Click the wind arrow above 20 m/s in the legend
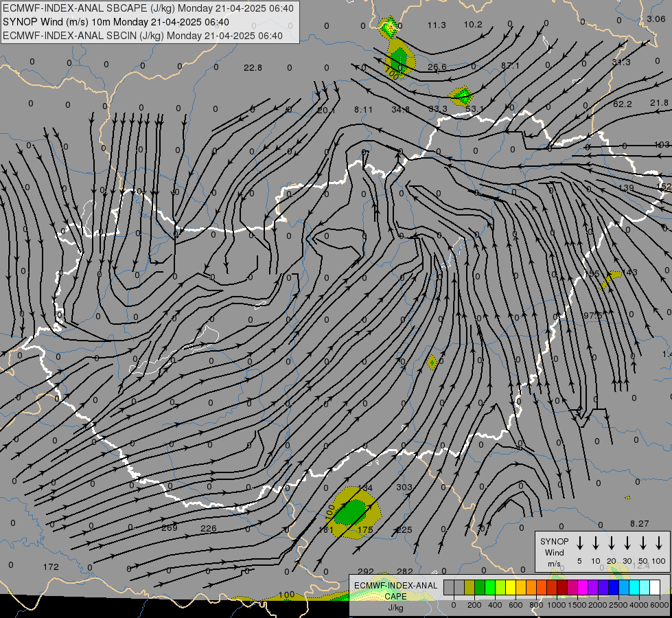Image resolution: width=672 pixels, height=618 pixels. (x=611, y=543)
